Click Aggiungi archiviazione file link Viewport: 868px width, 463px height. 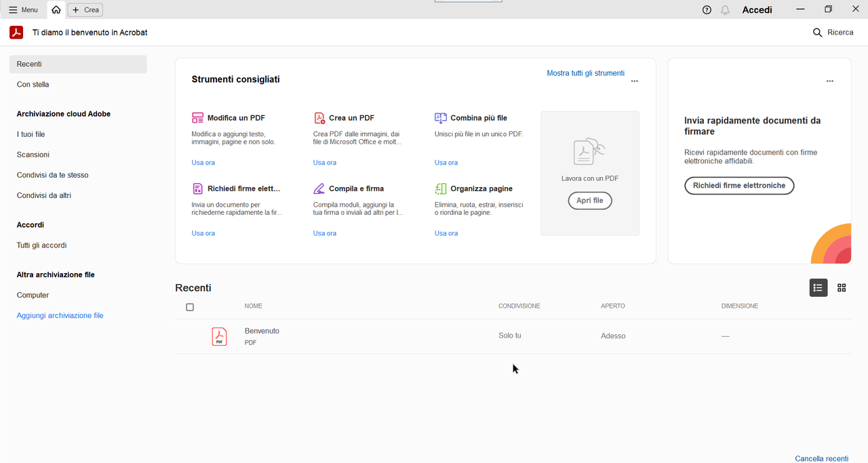(x=60, y=316)
